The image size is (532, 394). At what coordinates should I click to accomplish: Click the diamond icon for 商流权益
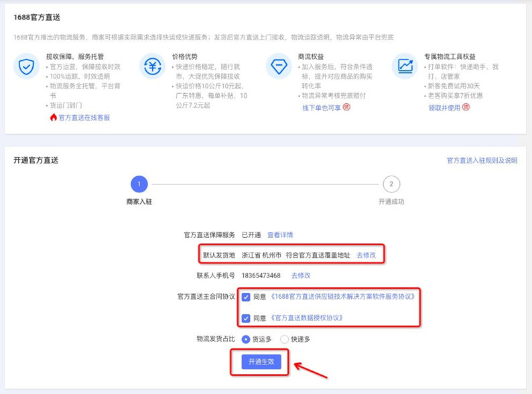(278, 66)
